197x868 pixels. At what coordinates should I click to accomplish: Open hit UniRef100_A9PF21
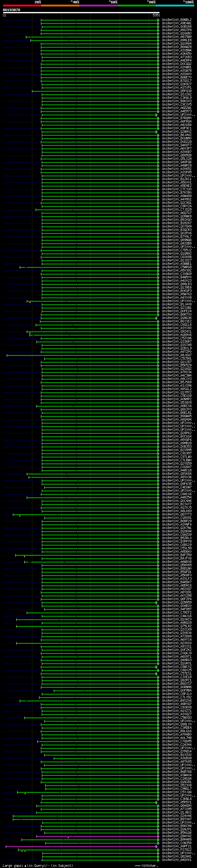[x=176, y=846]
